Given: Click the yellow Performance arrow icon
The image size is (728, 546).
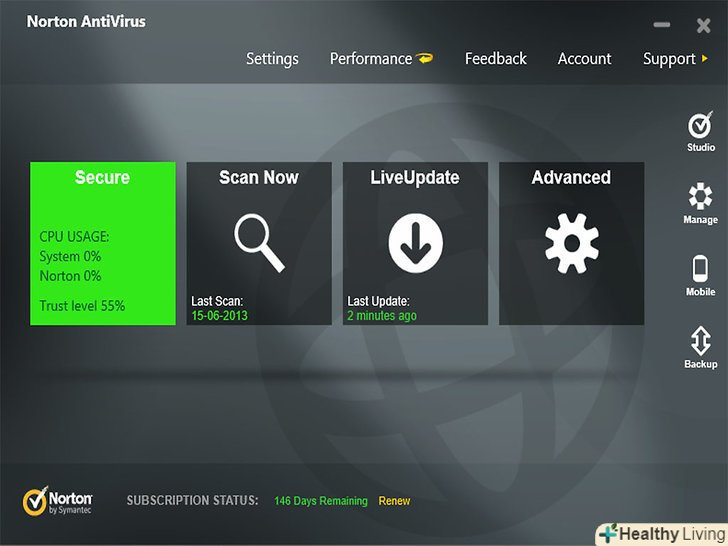Looking at the screenshot, I should [x=424, y=58].
